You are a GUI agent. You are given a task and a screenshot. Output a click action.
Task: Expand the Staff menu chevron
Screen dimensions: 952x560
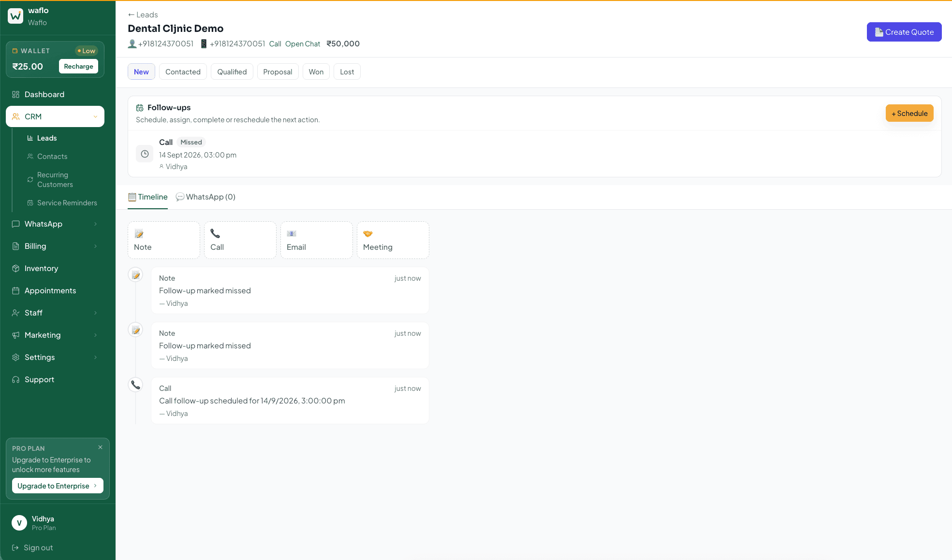coord(95,313)
